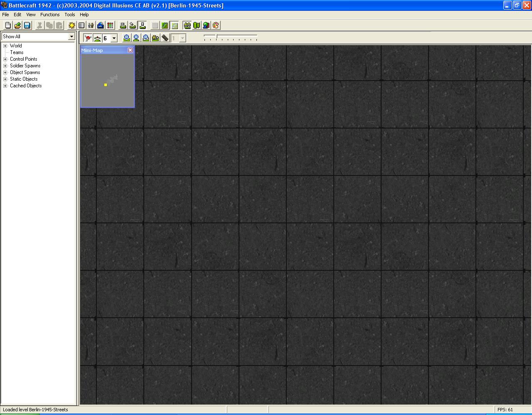Switch to the angled camera view icon
This screenshot has height=415, width=532.
133,25
